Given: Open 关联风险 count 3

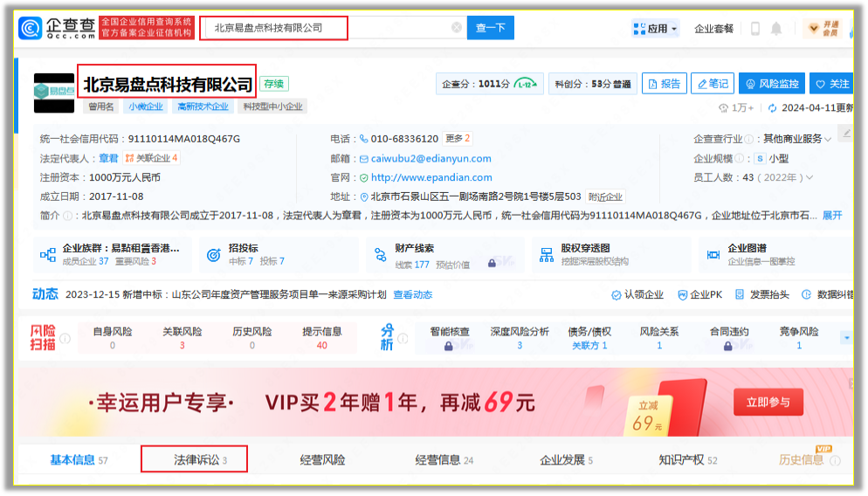Looking at the screenshot, I should click(x=183, y=346).
